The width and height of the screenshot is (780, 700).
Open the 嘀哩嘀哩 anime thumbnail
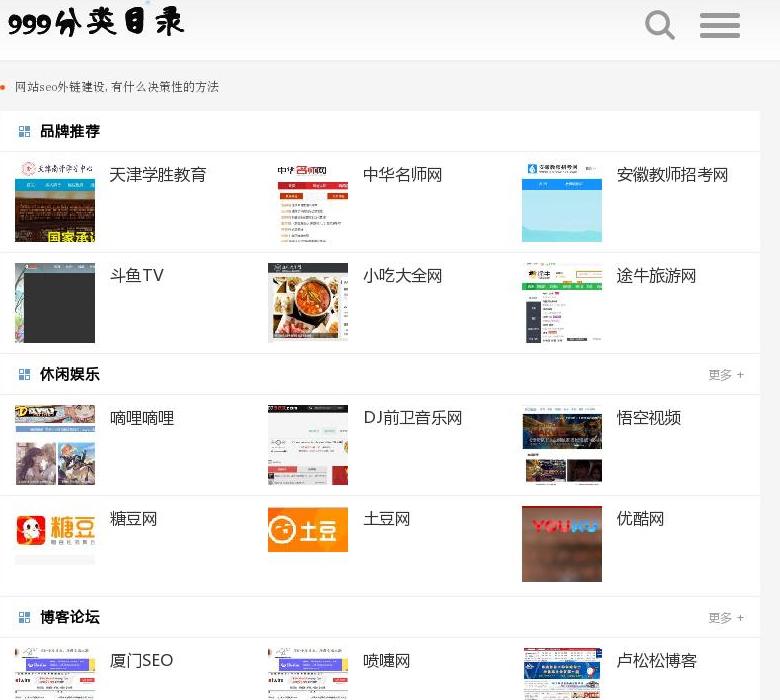click(x=55, y=445)
